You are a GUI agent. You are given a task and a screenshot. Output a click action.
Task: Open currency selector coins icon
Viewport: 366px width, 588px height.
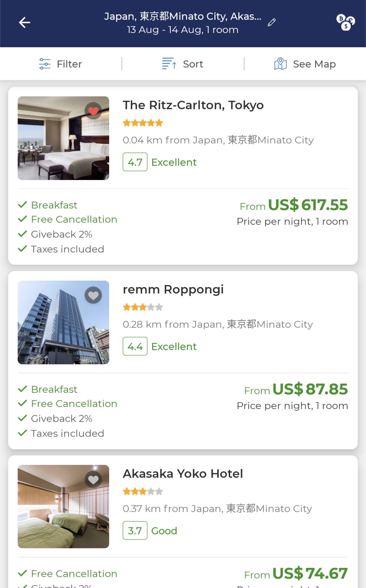[345, 22]
